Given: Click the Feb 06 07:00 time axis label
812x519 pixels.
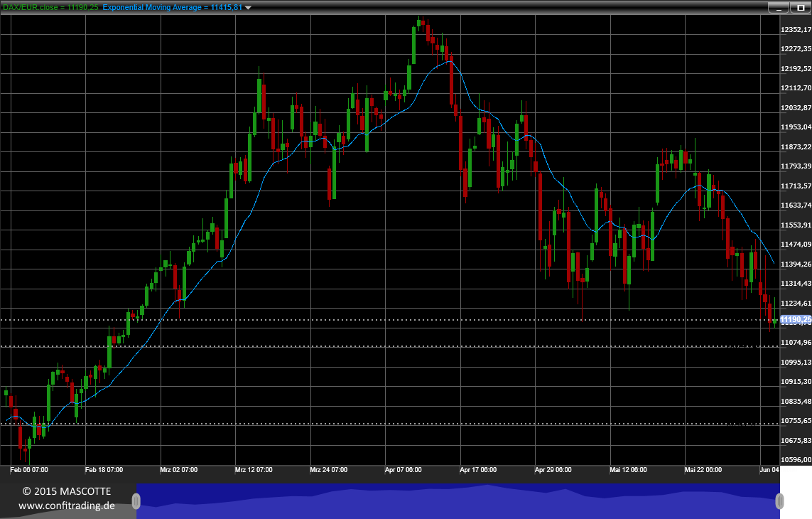Looking at the screenshot, I should coord(29,470).
